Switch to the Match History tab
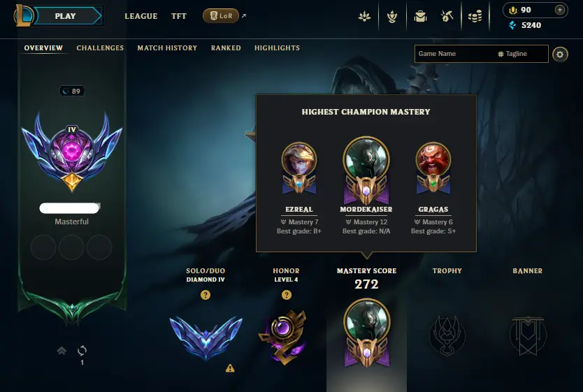The height and width of the screenshot is (392, 583). [167, 48]
